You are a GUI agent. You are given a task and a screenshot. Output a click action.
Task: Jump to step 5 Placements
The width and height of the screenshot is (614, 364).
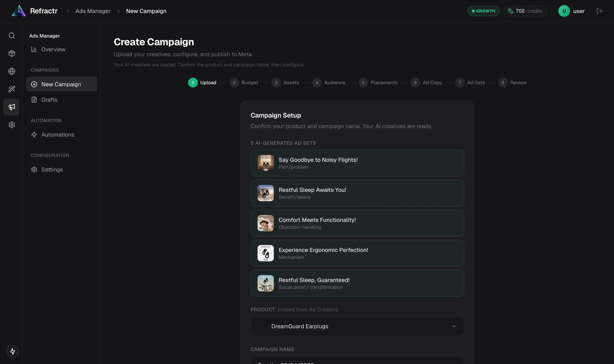click(x=378, y=82)
